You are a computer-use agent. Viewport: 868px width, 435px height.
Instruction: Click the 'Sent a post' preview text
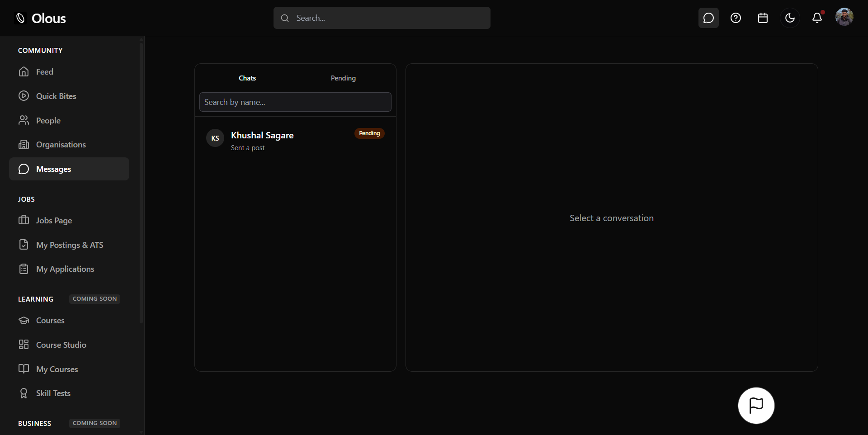pos(248,148)
